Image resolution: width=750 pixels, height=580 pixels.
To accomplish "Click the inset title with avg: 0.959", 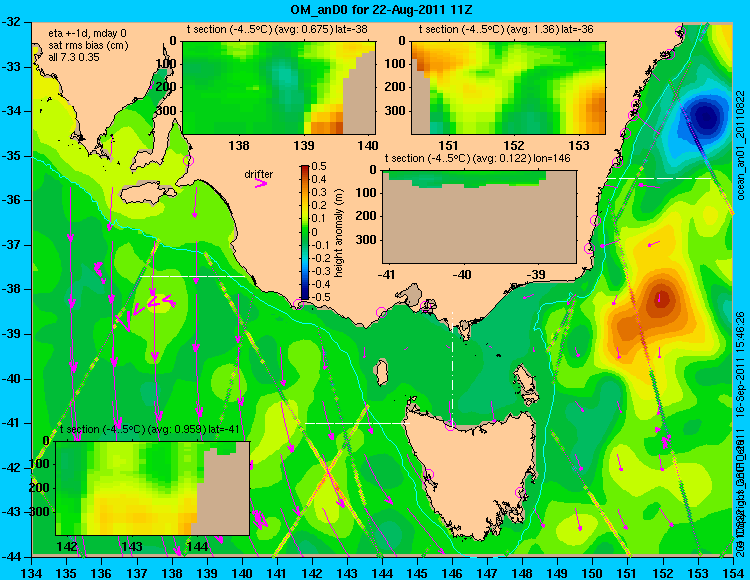I will [150, 429].
